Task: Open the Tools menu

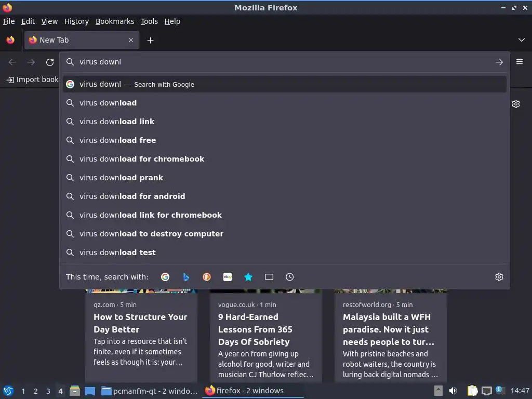Action: pyautogui.click(x=149, y=21)
